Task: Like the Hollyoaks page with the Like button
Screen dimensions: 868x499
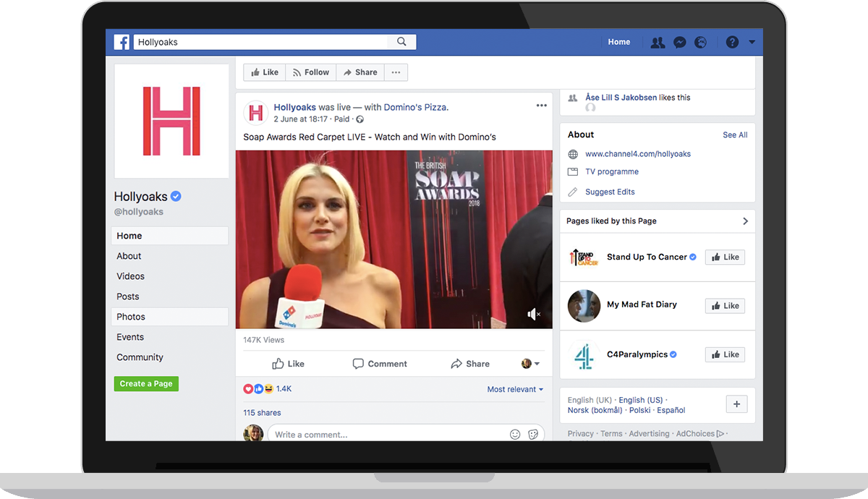Action: tap(264, 72)
